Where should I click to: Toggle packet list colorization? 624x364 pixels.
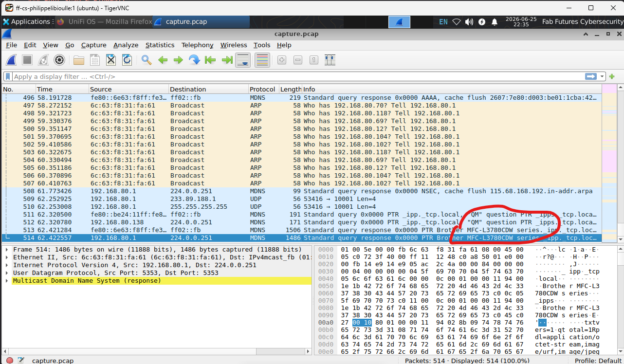pos(262,60)
